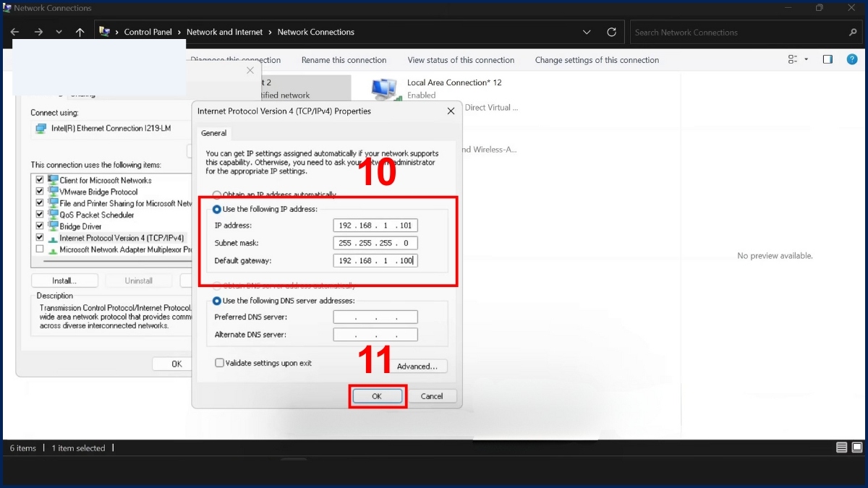Click the Alternate DNS server field
This screenshot has height=488, width=868.
pyautogui.click(x=375, y=335)
